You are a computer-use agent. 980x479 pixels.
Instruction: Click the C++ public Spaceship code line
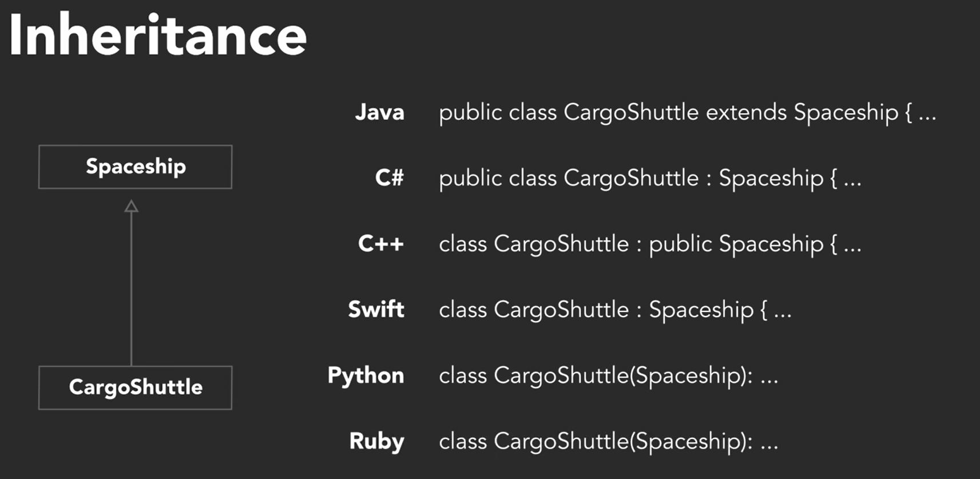(650, 244)
